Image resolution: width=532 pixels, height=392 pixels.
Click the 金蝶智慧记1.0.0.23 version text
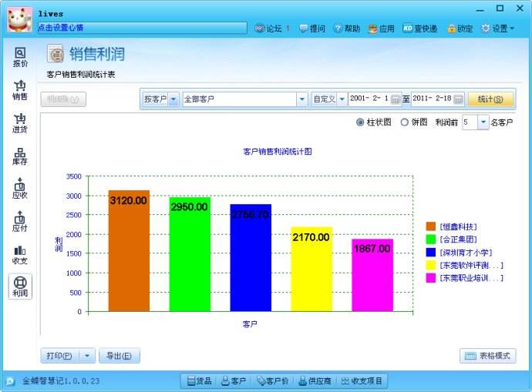tap(61, 381)
